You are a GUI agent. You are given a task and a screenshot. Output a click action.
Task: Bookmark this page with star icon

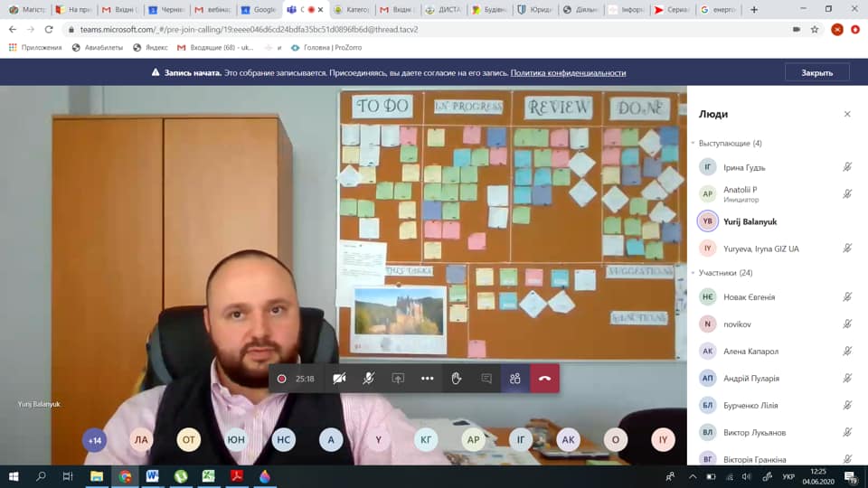[x=815, y=29]
